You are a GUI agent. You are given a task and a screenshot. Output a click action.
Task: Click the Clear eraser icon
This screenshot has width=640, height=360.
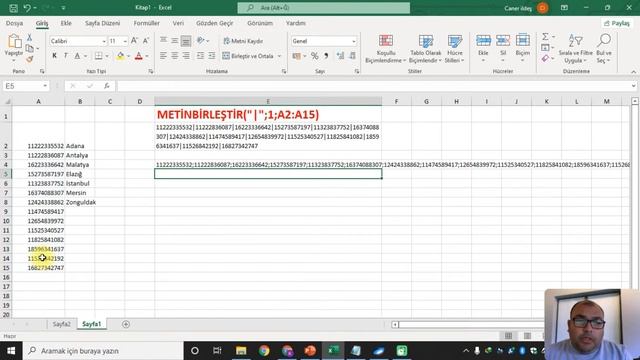[x=545, y=59]
